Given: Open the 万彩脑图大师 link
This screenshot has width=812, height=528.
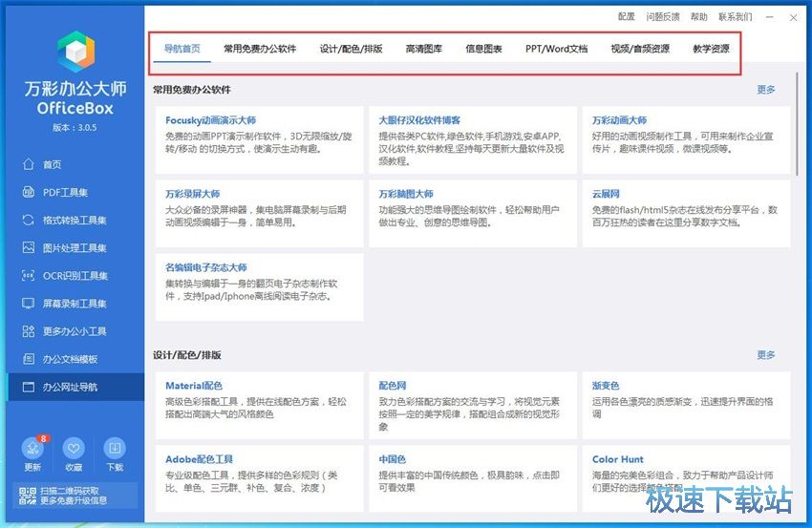Looking at the screenshot, I should [x=406, y=194].
